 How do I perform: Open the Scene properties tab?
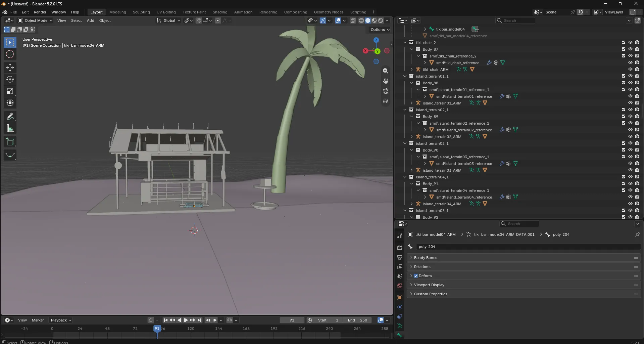pyautogui.click(x=399, y=276)
